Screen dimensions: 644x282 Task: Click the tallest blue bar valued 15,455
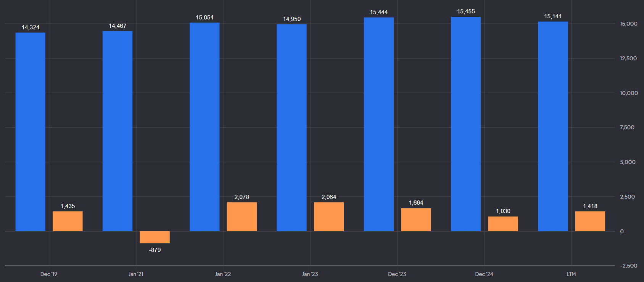click(465, 124)
